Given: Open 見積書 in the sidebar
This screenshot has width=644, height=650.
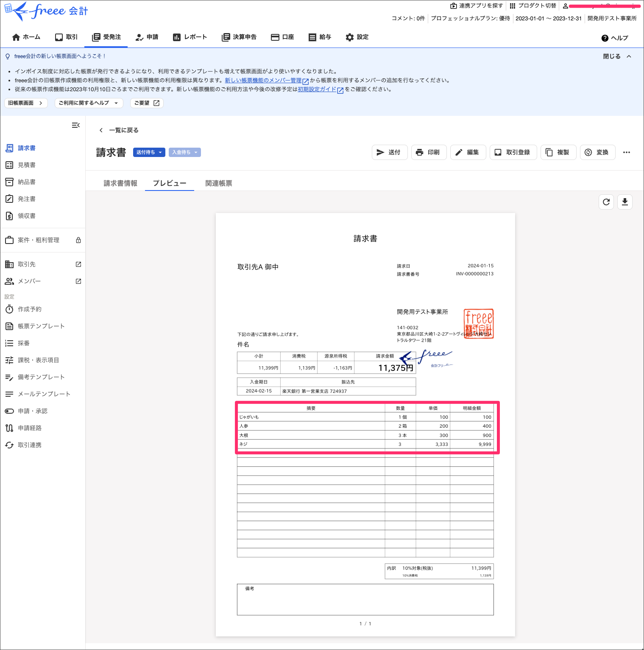Looking at the screenshot, I should pos(26,165).
